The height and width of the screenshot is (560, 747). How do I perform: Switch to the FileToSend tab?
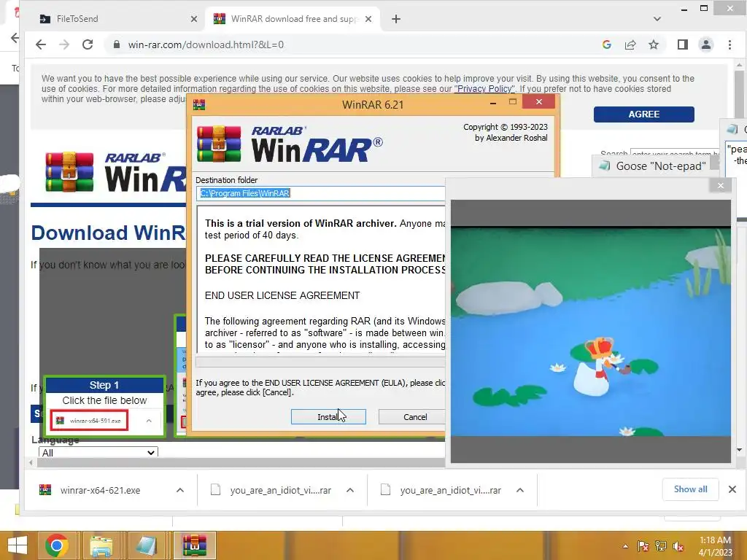(77, 19)
